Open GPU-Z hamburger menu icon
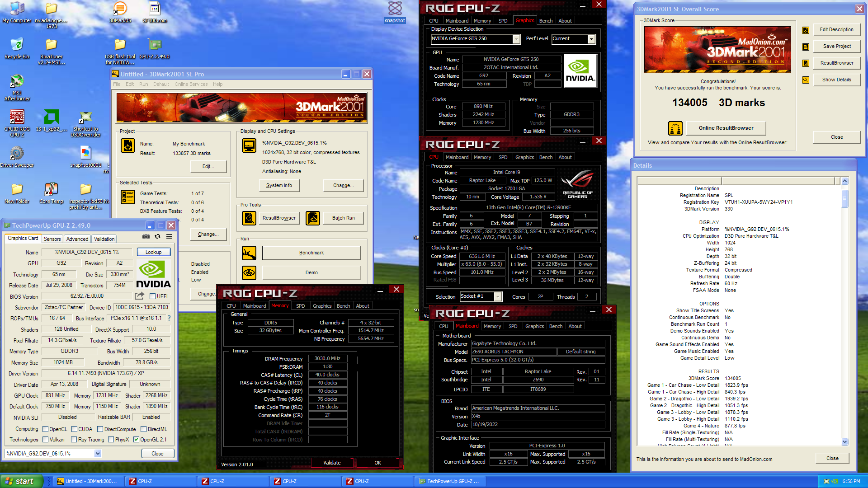 click(169, 236)
